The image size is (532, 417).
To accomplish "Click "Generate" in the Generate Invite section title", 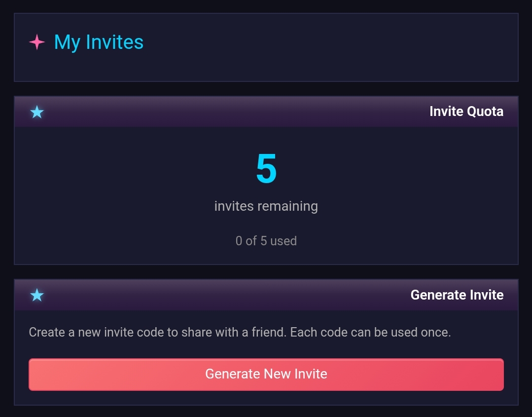I will (x=435, y=295).
